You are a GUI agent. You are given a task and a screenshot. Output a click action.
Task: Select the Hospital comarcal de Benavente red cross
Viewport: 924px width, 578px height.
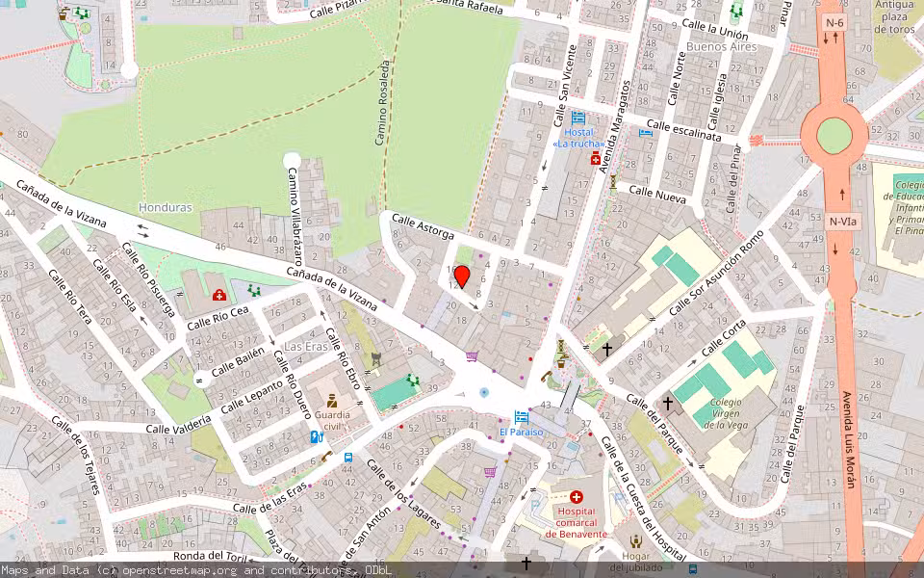click(x=577, y=497)
